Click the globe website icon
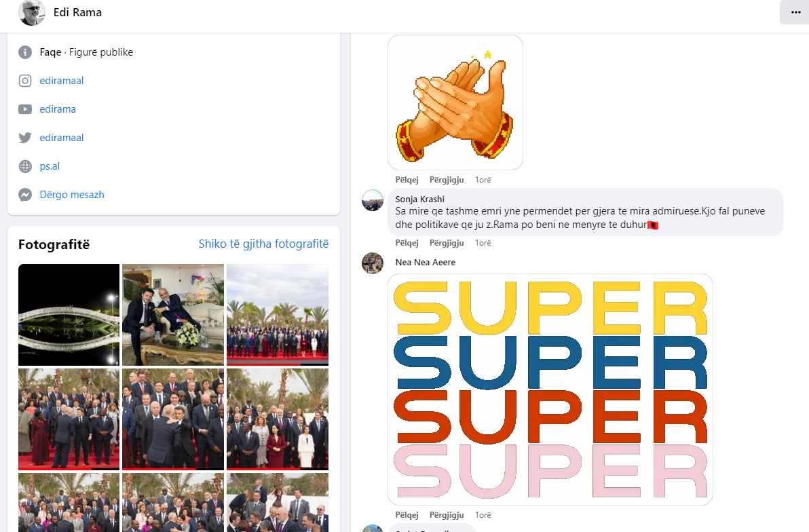The image size is (809, 532). (24, 166)
